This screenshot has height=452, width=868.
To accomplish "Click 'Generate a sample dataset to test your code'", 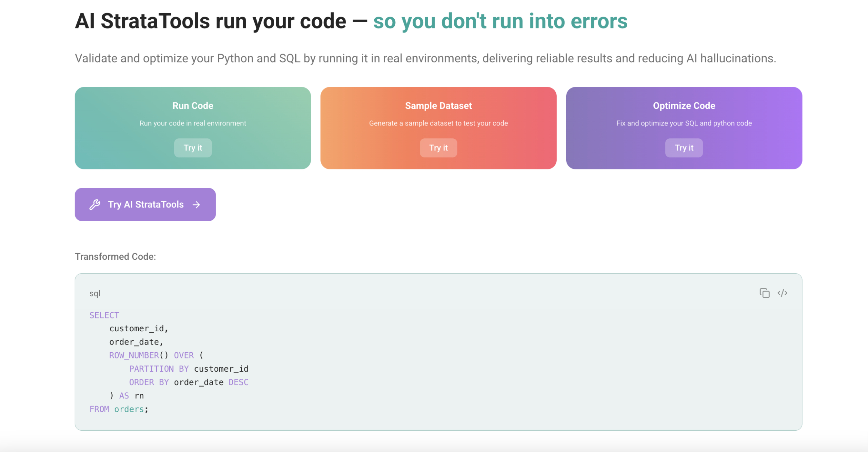I will click(x=438, y=123).
